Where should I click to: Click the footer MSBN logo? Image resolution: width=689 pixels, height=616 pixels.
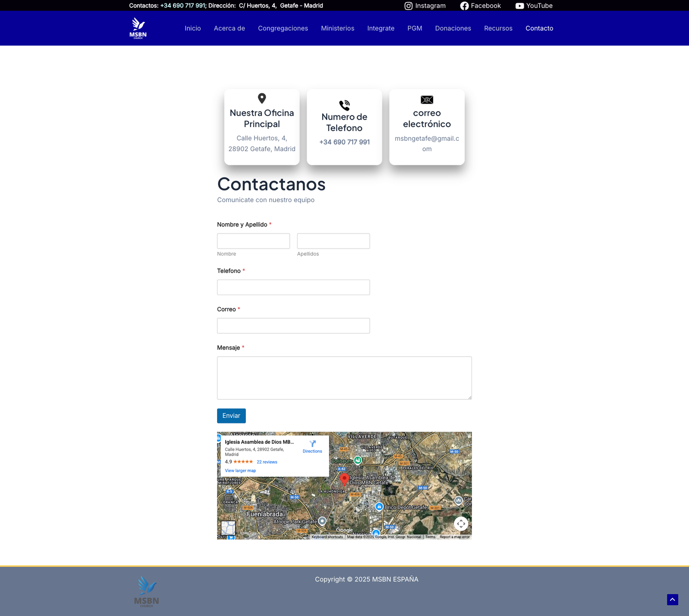[x=146, y=591]
